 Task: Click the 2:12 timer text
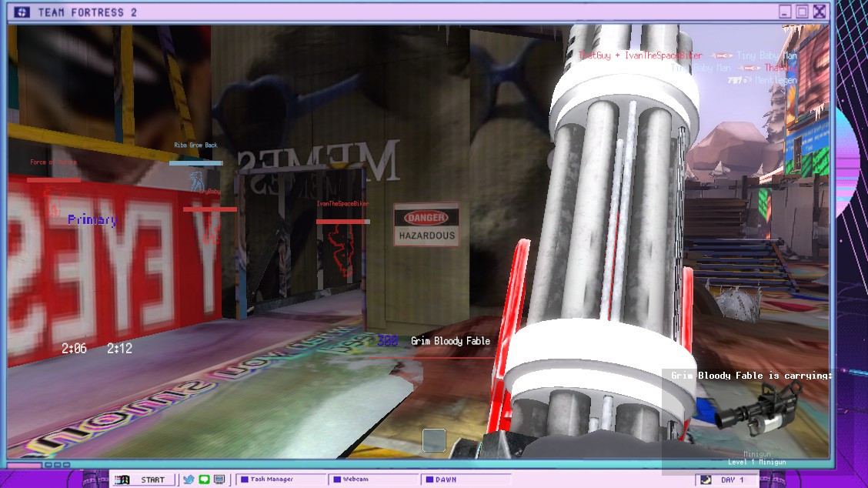(x=119, y=349)
